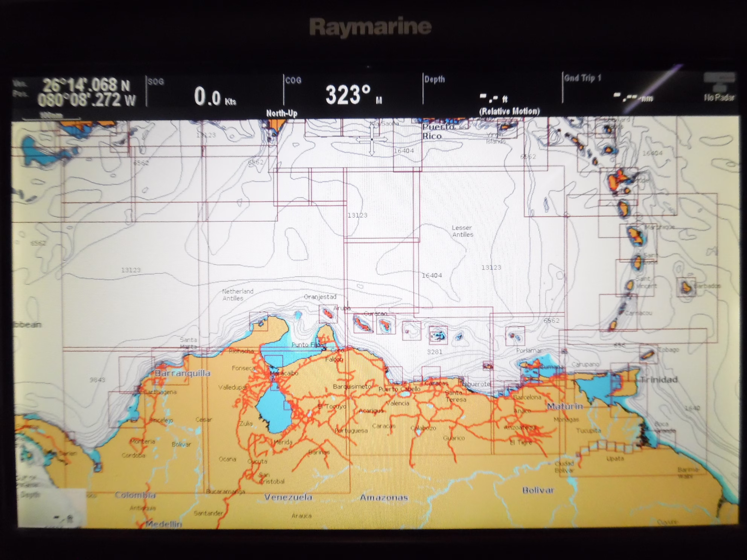Tap the Monteria label

pos(142,441)
